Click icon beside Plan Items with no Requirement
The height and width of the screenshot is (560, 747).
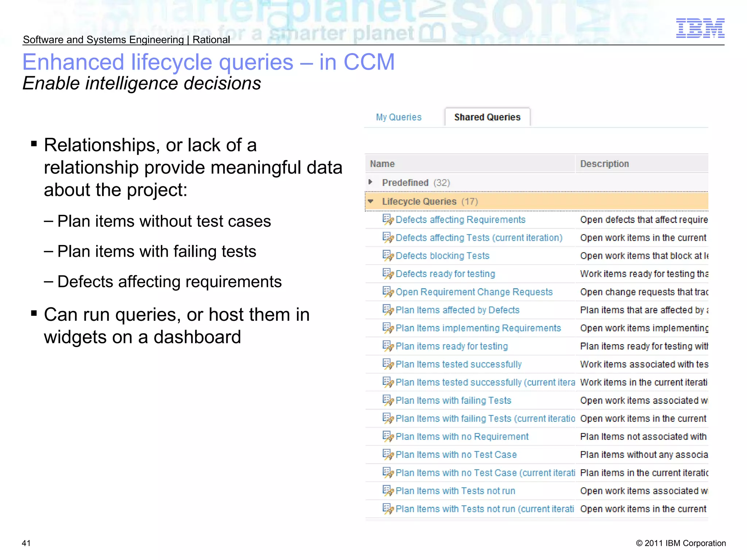click(x=388, y=436)
